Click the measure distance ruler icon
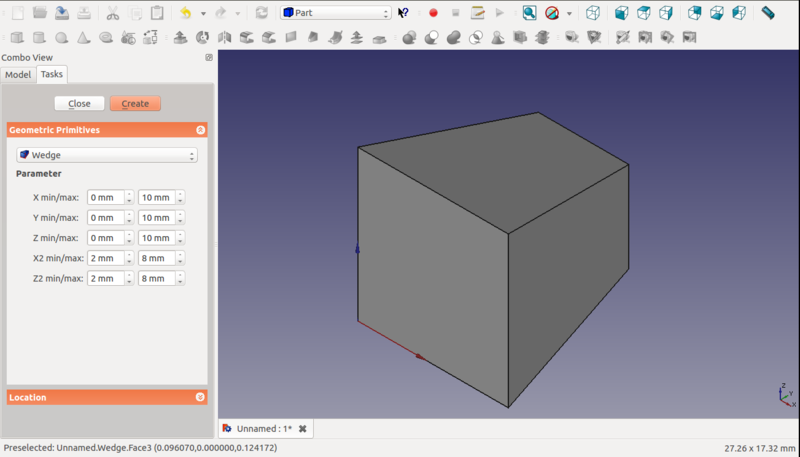This screenshot has width=800, height=457. click(x=768, y=13)
